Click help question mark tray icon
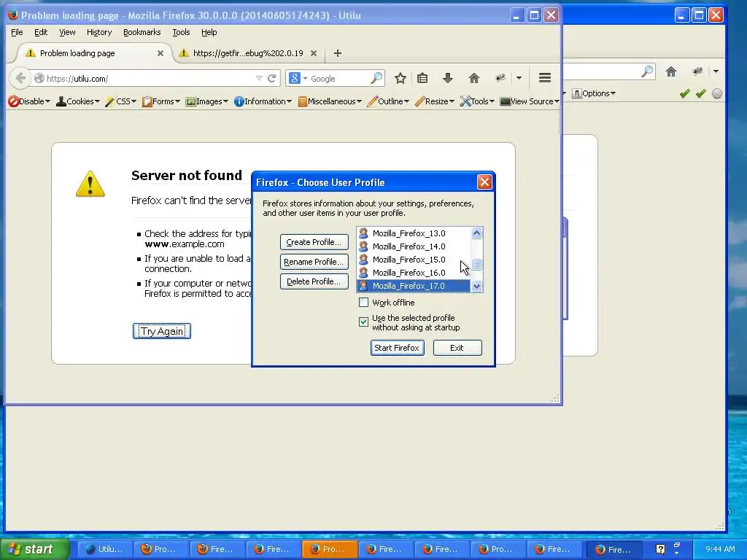This screenshot has height=560, width=747. [x=660, y=549]
